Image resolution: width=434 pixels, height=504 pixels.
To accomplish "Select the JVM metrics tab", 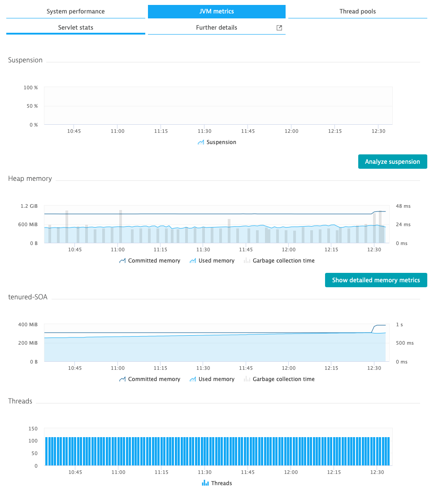I will pos(217,12).
